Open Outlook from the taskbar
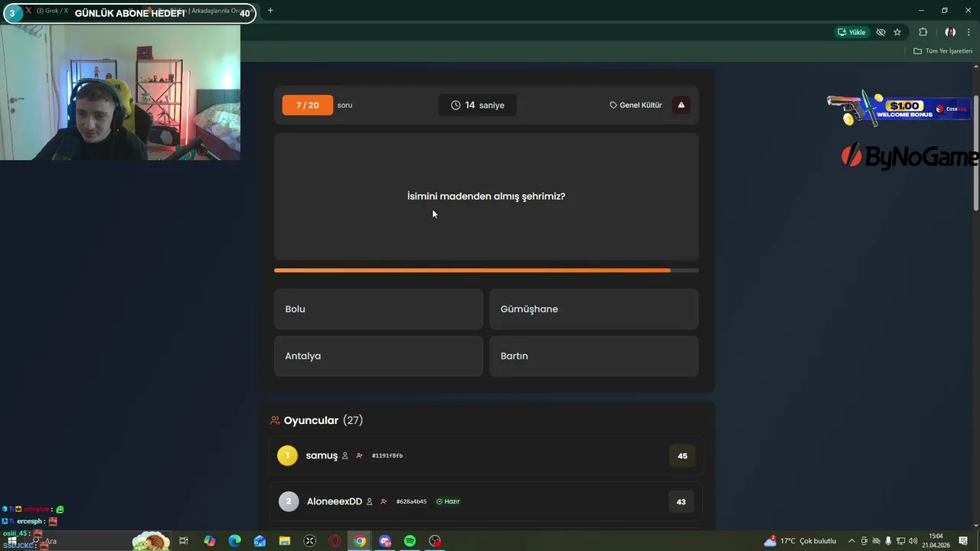The height and width of the screenshot is (551, 980). (260, 541)
